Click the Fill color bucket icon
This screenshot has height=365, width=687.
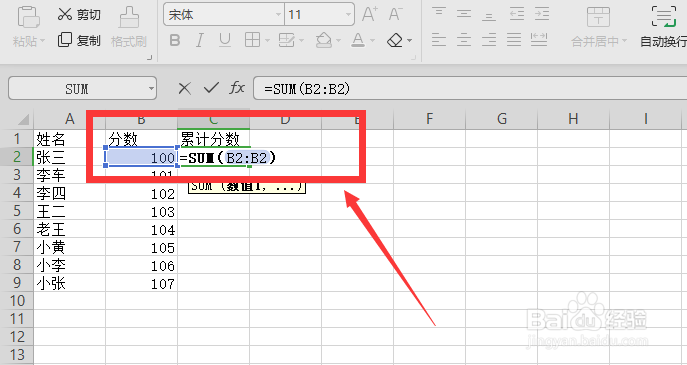[x=324, y=40]
